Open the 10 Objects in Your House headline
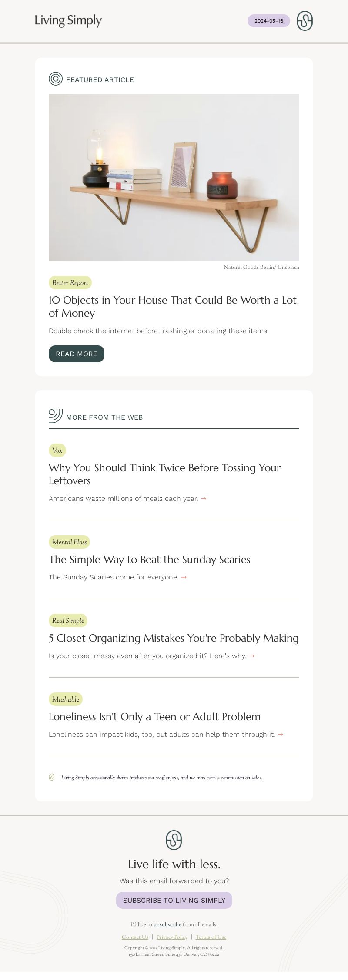This screenshot has width=348, height=980. click(173, 307)
